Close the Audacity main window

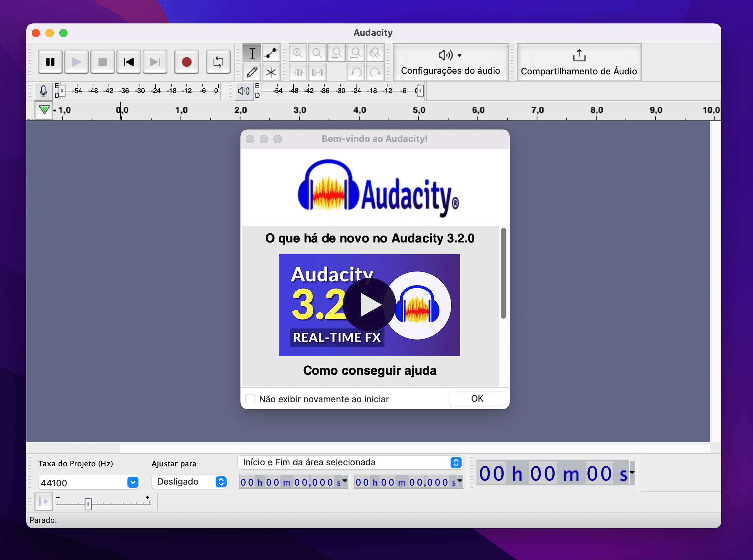point(36,33)
